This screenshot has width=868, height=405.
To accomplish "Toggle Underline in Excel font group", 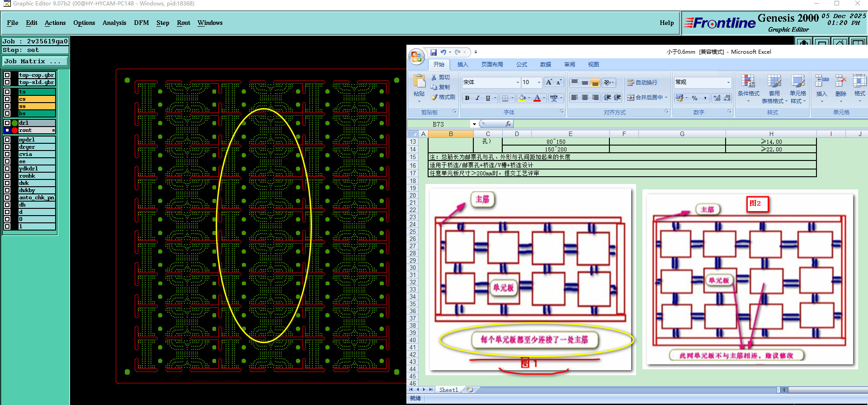I will tap(488, 98).
